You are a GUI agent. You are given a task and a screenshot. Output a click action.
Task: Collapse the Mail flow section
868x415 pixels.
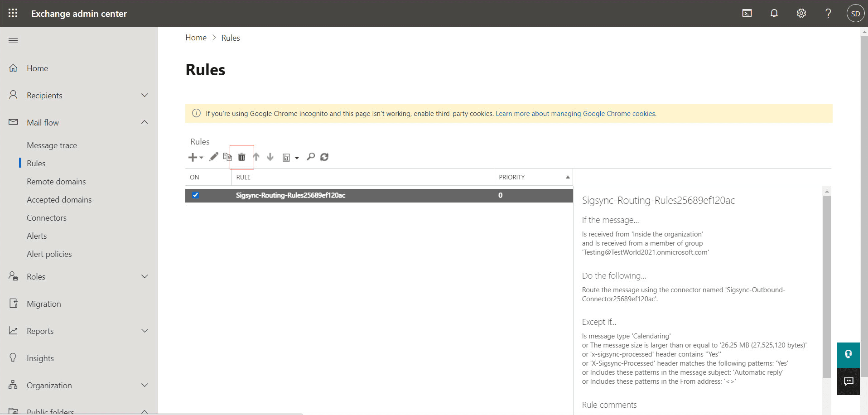coord(145,122)
